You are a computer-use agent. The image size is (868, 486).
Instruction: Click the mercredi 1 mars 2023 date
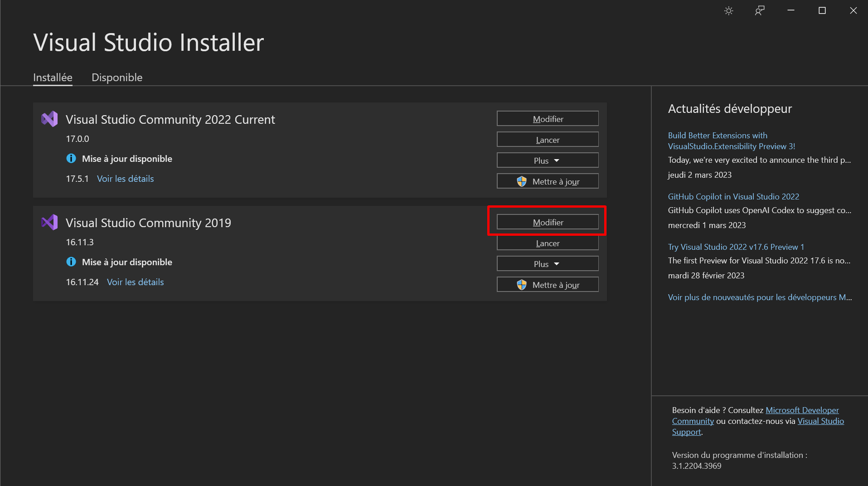click(x=707, y=225)
